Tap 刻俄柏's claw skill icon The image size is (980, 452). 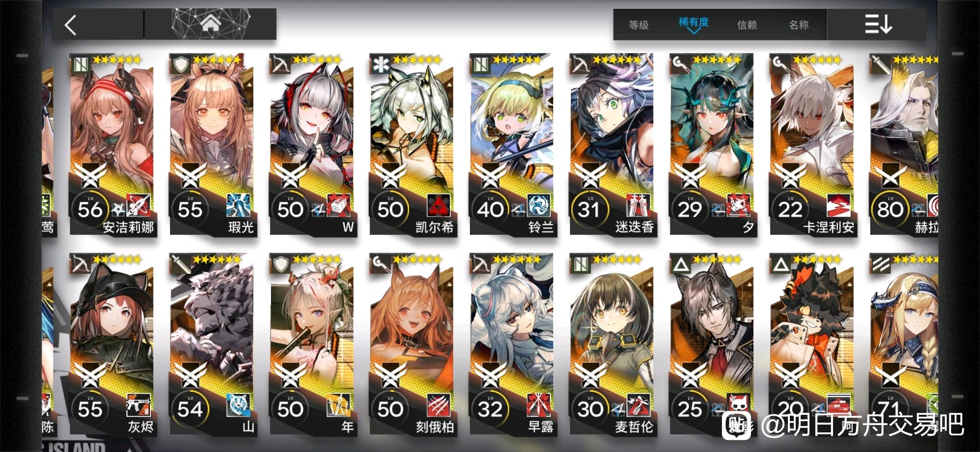click(439, 405)
